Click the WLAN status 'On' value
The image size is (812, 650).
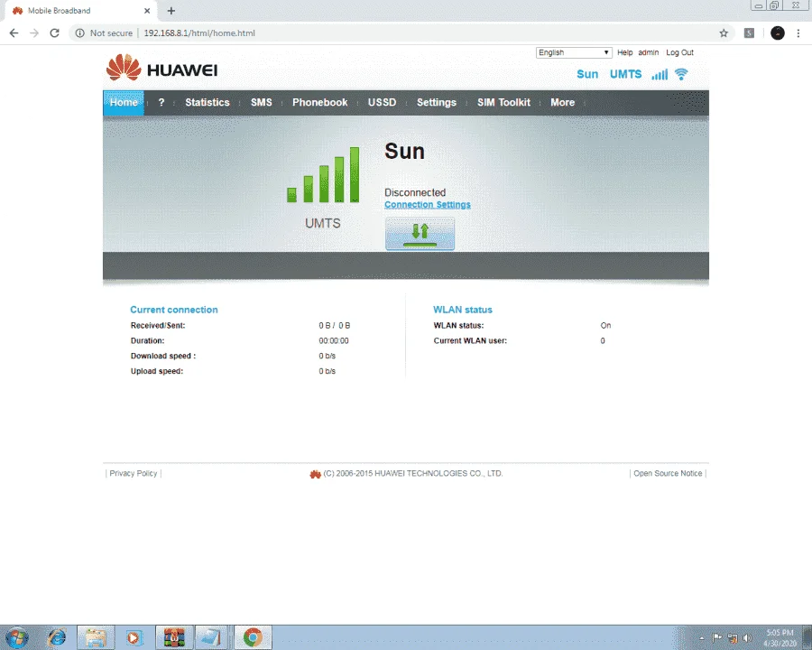click(x=605, y=326)
